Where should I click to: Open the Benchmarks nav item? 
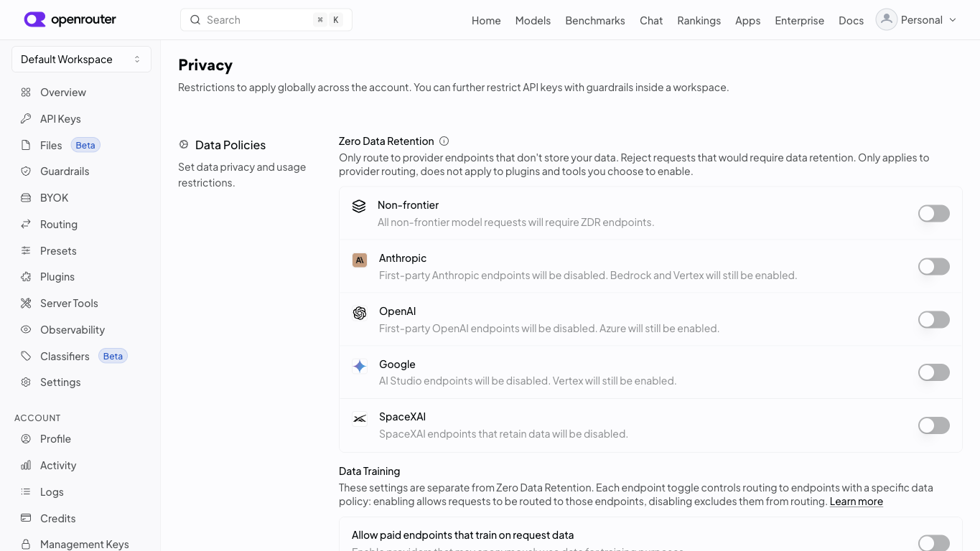tap(595, 20)
